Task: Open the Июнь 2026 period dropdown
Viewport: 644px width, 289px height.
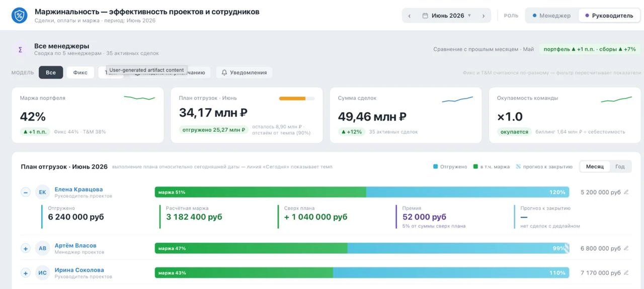Action: pos(447,16)
